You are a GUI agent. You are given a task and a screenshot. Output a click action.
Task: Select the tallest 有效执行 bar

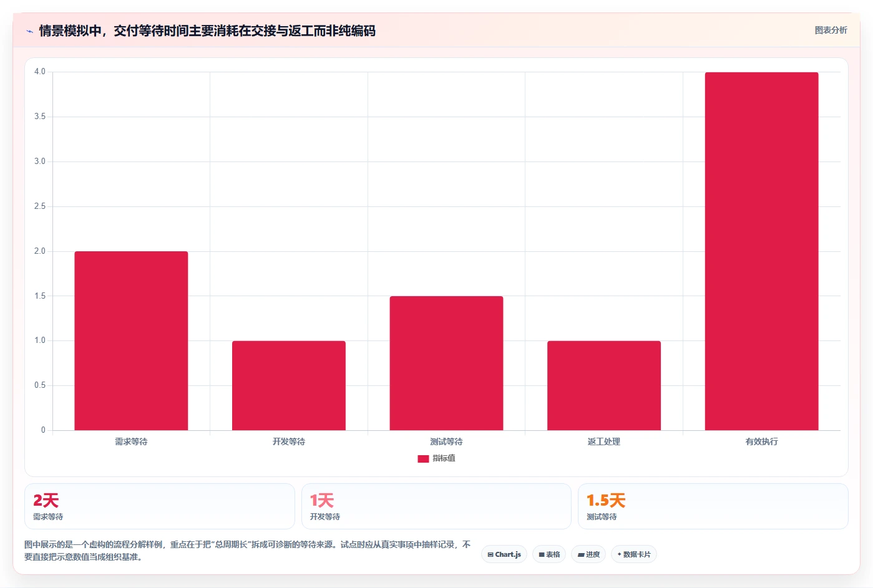pyautogui.click(x=761, y=251)
